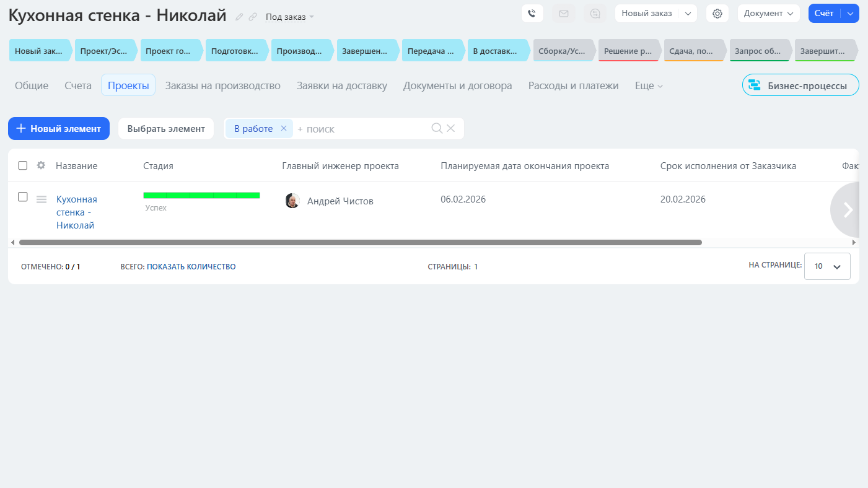The height and width of the screenshot is (488, 868).
Task: Open the 'Заказы на производство' tab
Action: (x=222, y=85)
